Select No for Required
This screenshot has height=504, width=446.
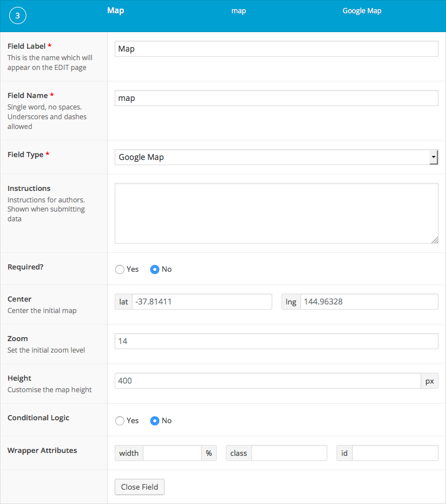click(x=155, y=269)
